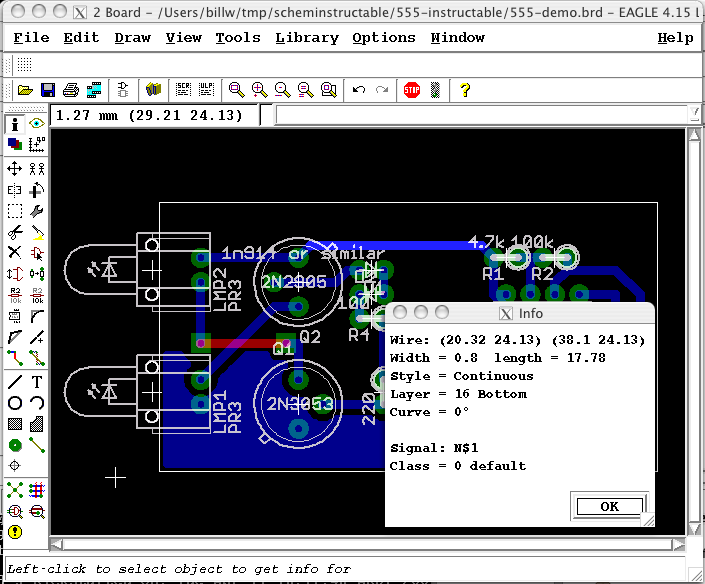Select the Arc tool

[36, 403]
